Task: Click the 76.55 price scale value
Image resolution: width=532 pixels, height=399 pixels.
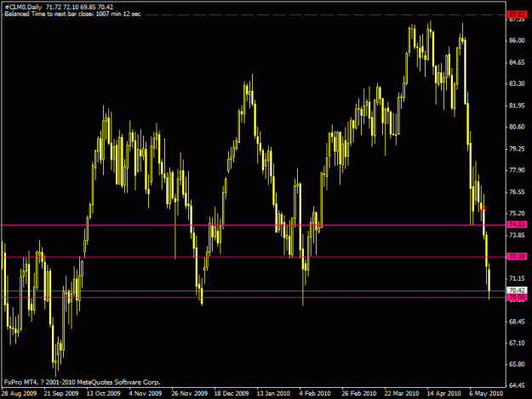Action: coord(517,192)
